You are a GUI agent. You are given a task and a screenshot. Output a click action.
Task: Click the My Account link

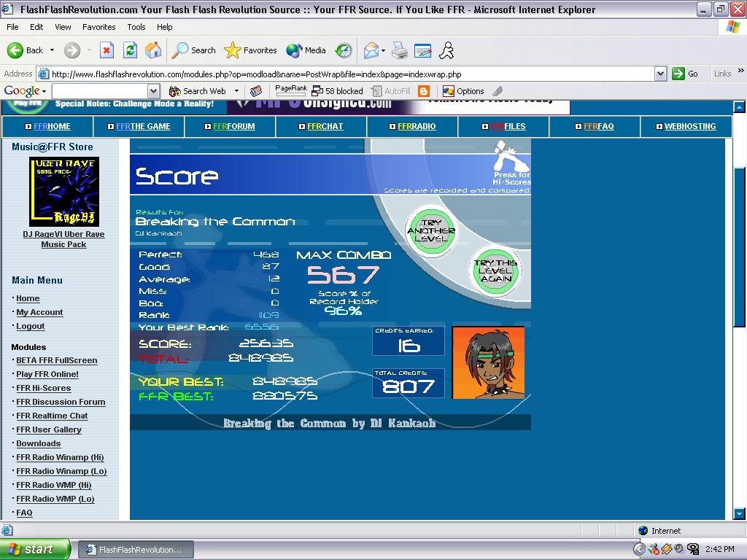[x=39, y=312]
